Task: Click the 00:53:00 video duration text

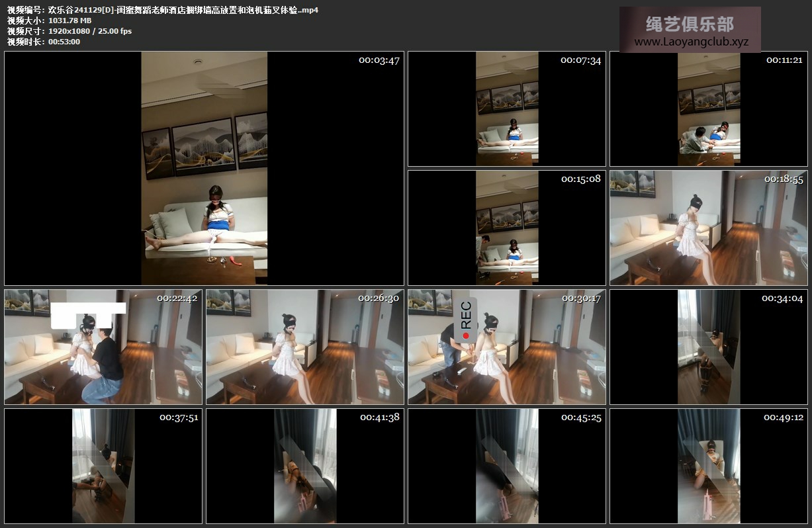Action: point(64,42)
